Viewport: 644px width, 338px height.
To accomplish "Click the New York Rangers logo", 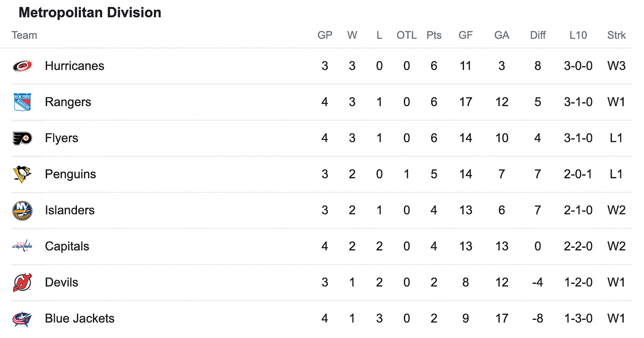I will (22, 102).
